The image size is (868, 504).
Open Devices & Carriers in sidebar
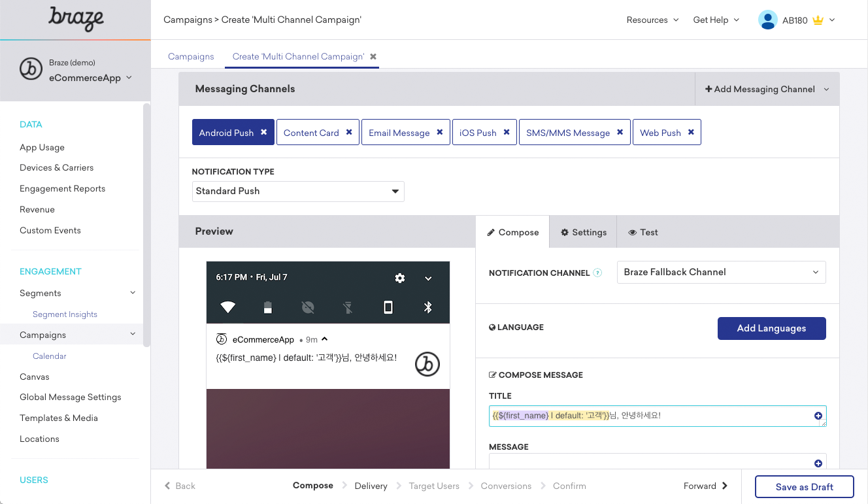[x=56, y=167]
